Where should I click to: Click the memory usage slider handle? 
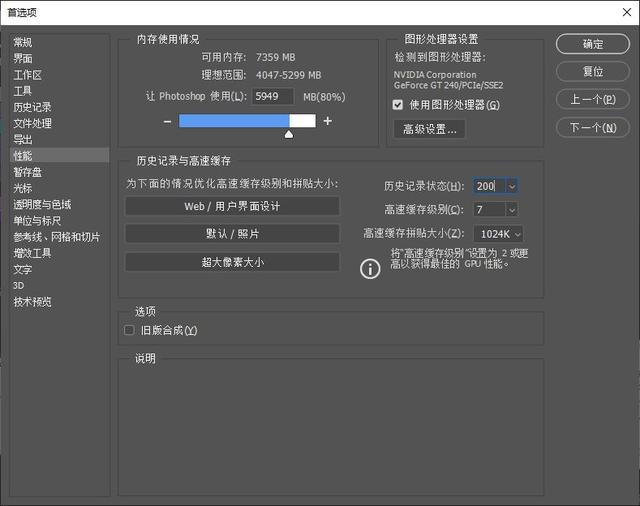[x=289, y=134]
